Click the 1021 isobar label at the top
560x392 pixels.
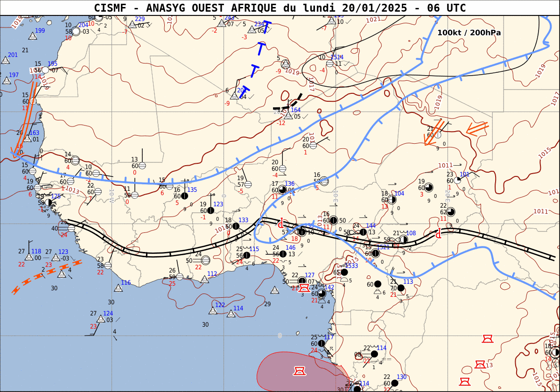(373, 20)
